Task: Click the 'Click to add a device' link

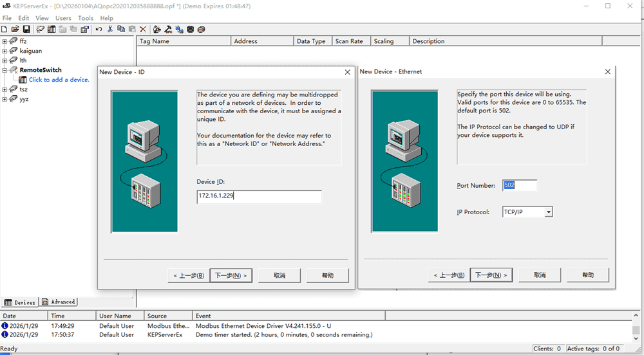Action: point(59,80)
